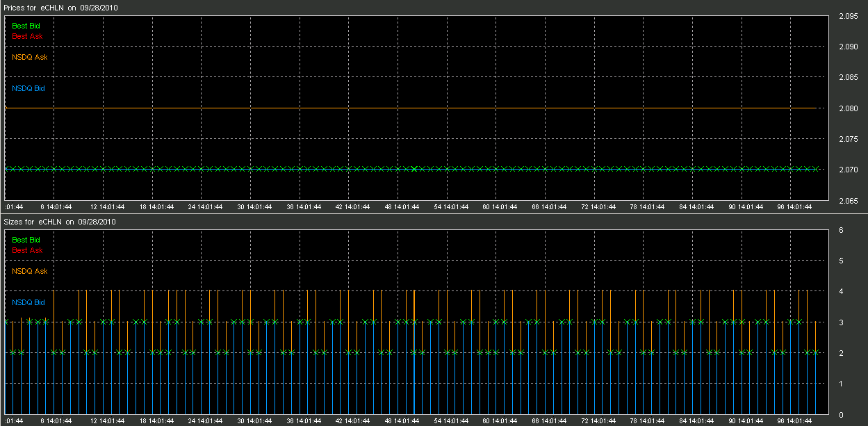Click the 2.090 price axis label
This screenshot has width=868, height=426.
849,47
